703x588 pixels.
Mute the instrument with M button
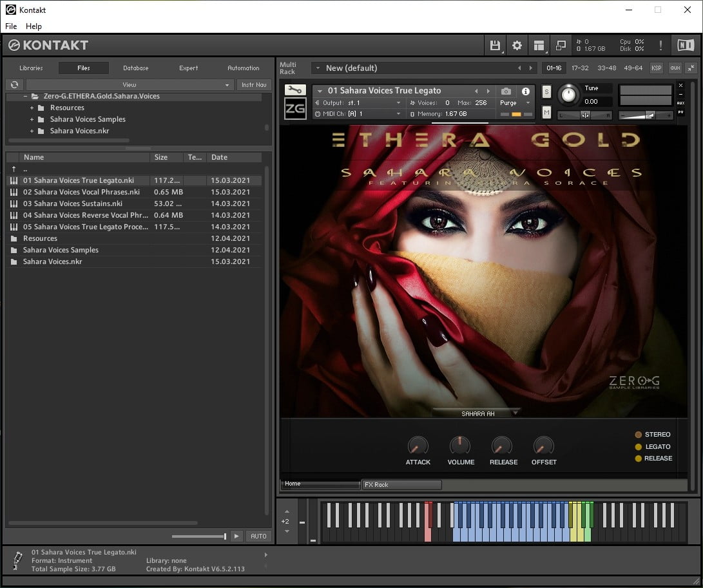pos(546,113)
